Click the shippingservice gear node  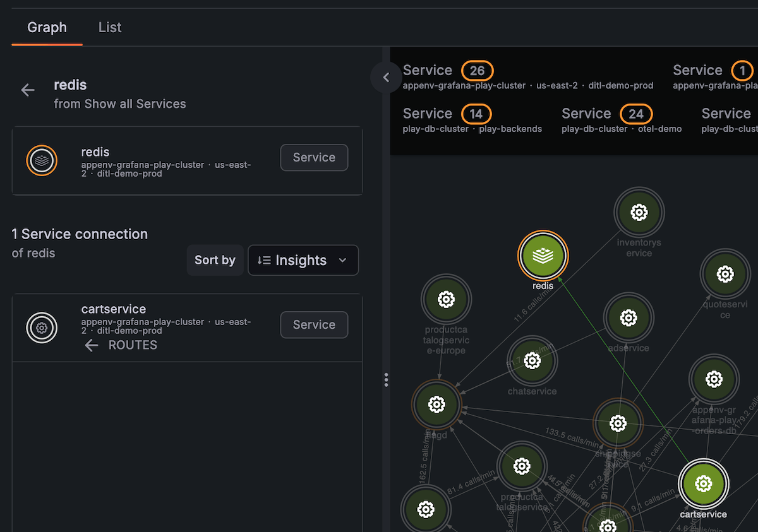(x=618, y=423)
